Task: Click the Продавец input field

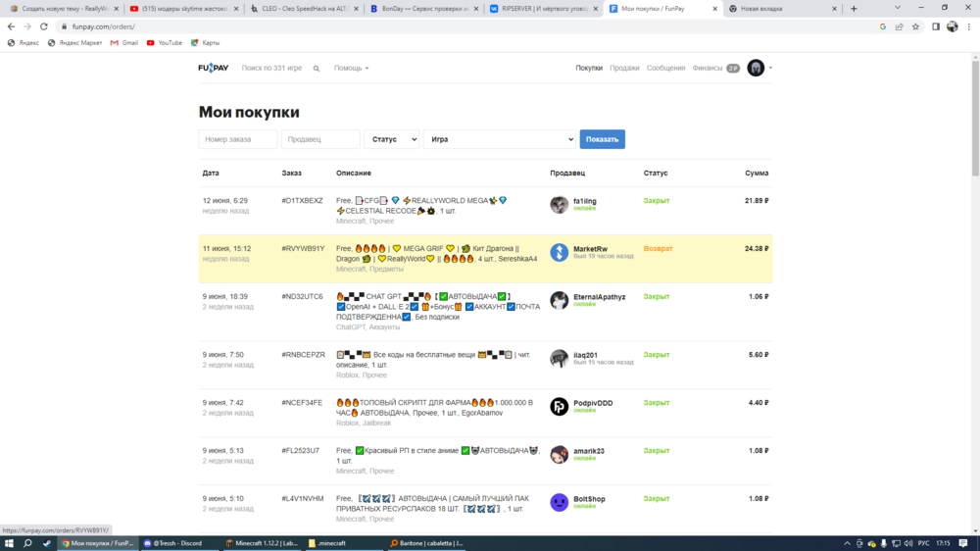Action: (x=320, y=139)
